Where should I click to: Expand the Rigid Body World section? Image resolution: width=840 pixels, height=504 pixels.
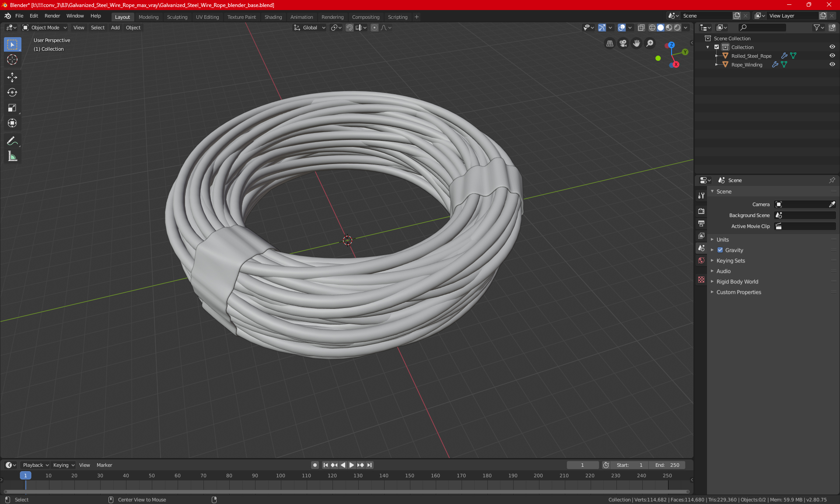click(x=737, y=282)
